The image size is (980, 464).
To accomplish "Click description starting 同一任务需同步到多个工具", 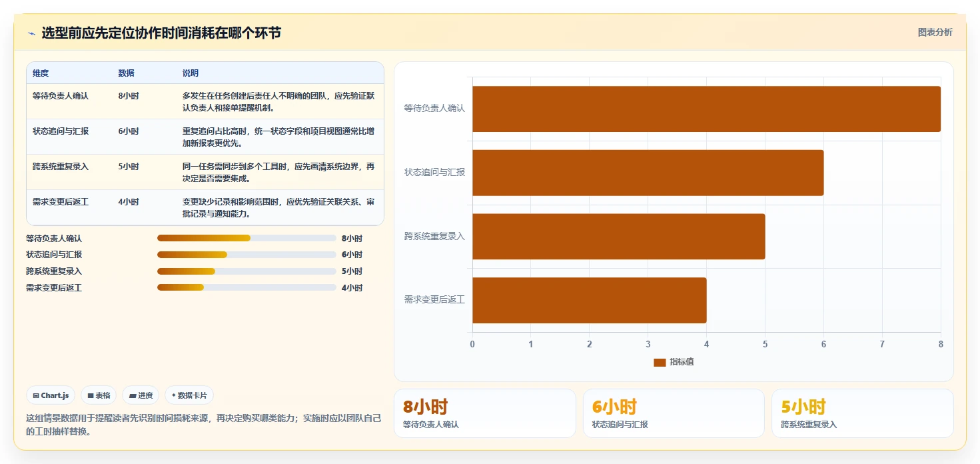I will pyautogui.click(x=278, y=172).
